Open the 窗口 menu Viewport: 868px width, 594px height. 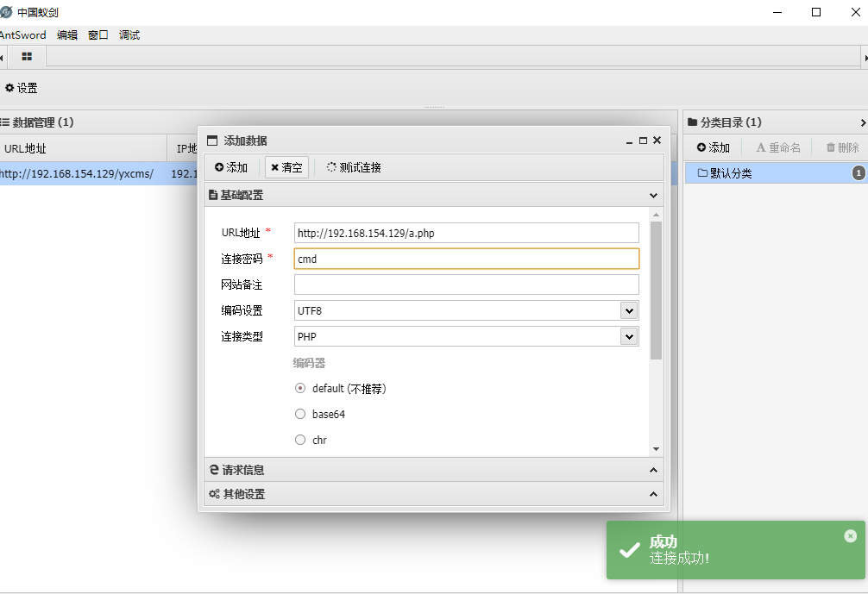(98, 34)
